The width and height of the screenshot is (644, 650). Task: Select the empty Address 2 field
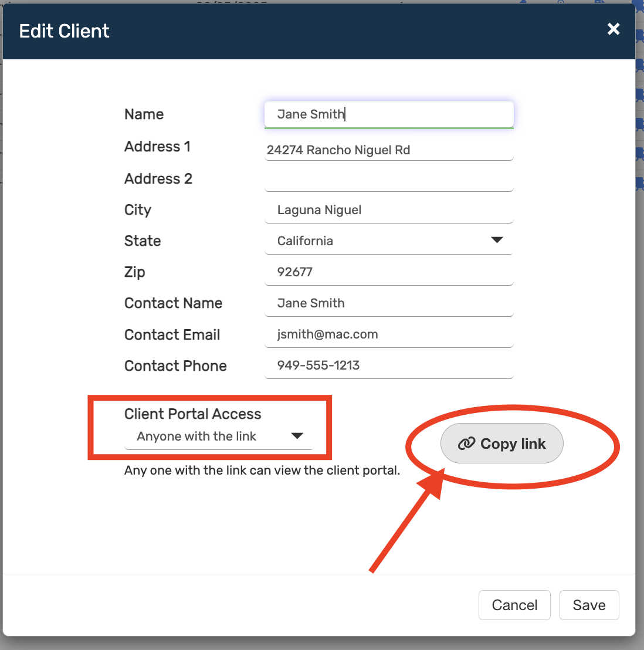tap(389, 180)
